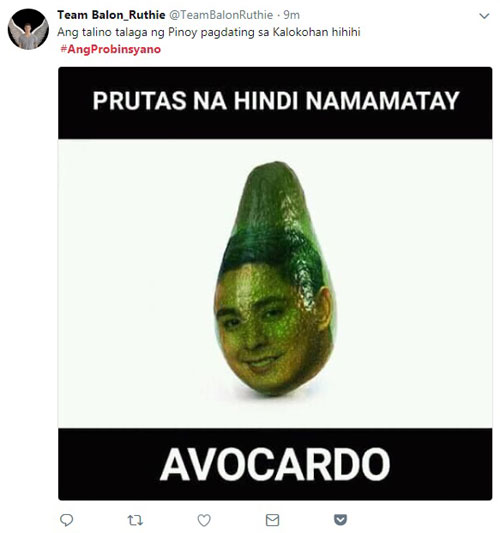The image size is (500, 533).
Task: Click the avocado face in the meme
Action: 272,325
